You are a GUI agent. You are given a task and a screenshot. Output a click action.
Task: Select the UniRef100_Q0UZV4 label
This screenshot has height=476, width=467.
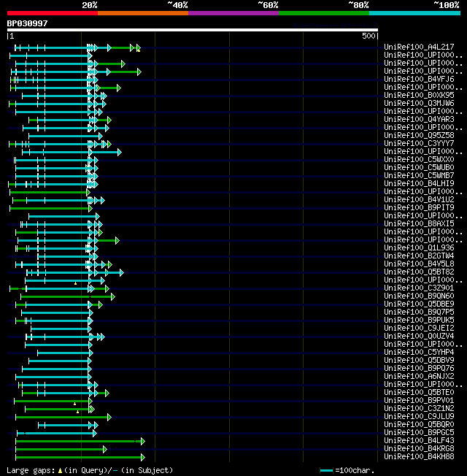coord(419,336)
